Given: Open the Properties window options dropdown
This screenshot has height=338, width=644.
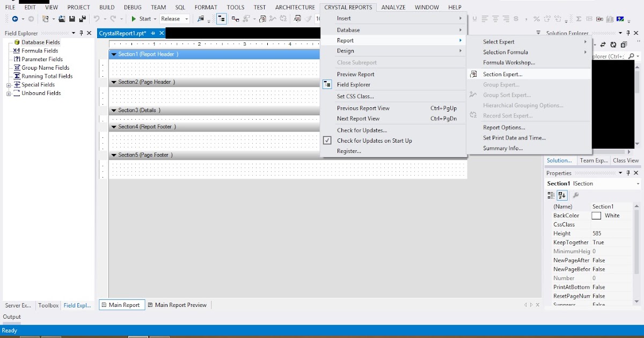Looking at the screenshot, I should point(620,173).
